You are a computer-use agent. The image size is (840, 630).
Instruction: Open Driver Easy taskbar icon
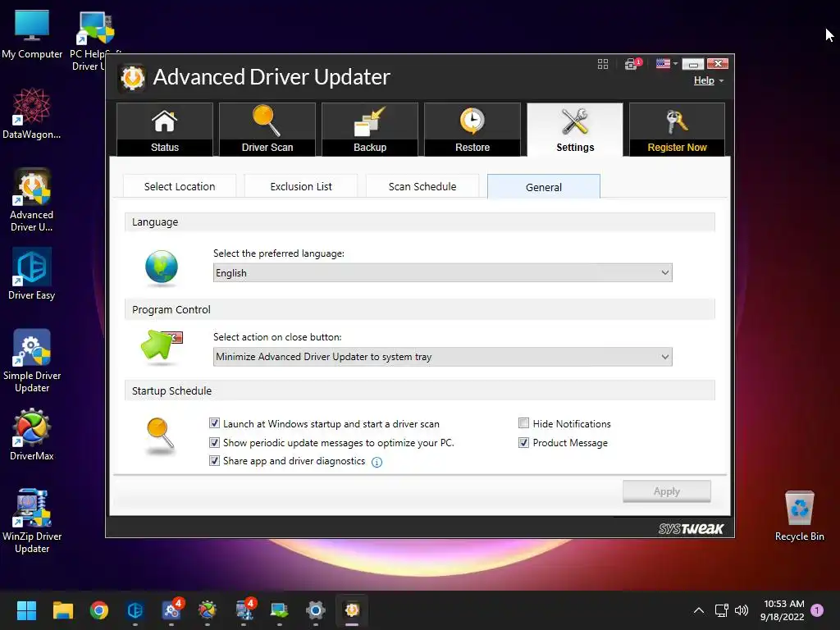(x=135, y=610)
